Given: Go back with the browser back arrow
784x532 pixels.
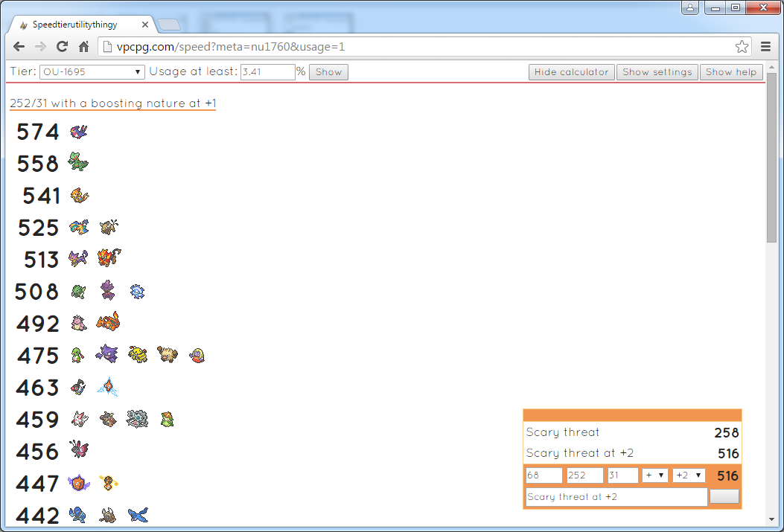Looking at the screenshot, I should point(19,47).
